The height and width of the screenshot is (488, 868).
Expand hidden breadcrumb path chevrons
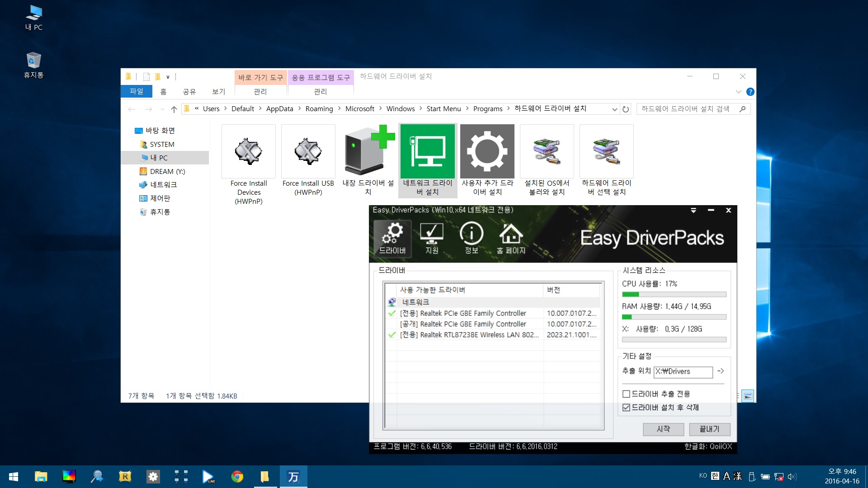pos(197,108)
